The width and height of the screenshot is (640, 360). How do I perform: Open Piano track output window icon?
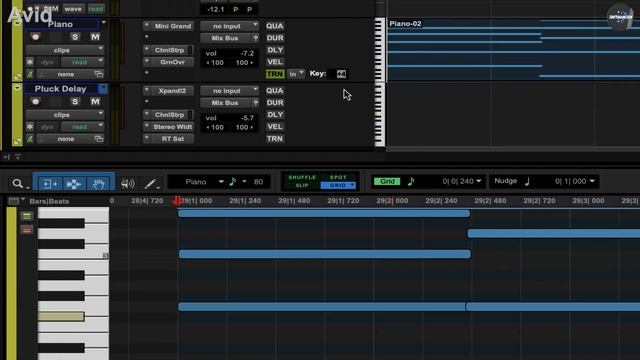pos(99,74)
